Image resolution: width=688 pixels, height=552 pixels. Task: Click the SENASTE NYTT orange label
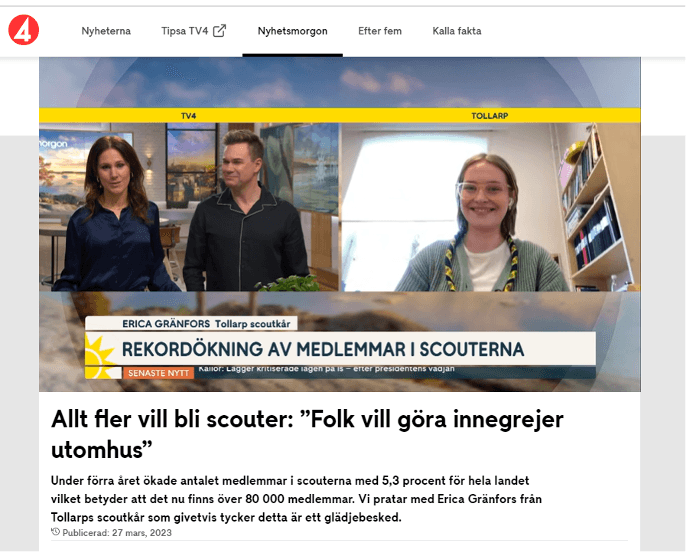coord(158,373)
